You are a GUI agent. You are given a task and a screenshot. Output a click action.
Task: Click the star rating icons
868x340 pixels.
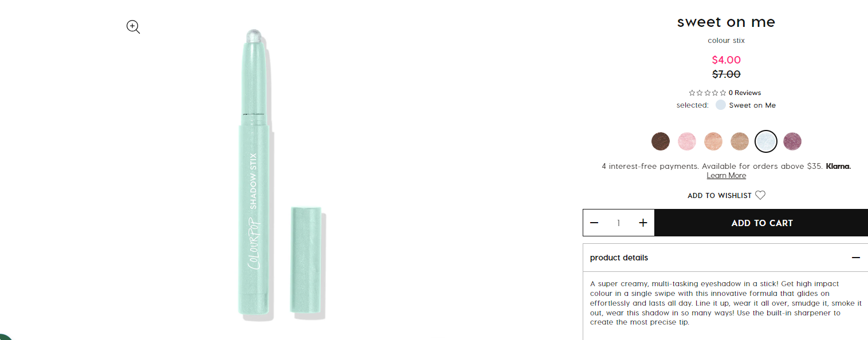[708, 93]
